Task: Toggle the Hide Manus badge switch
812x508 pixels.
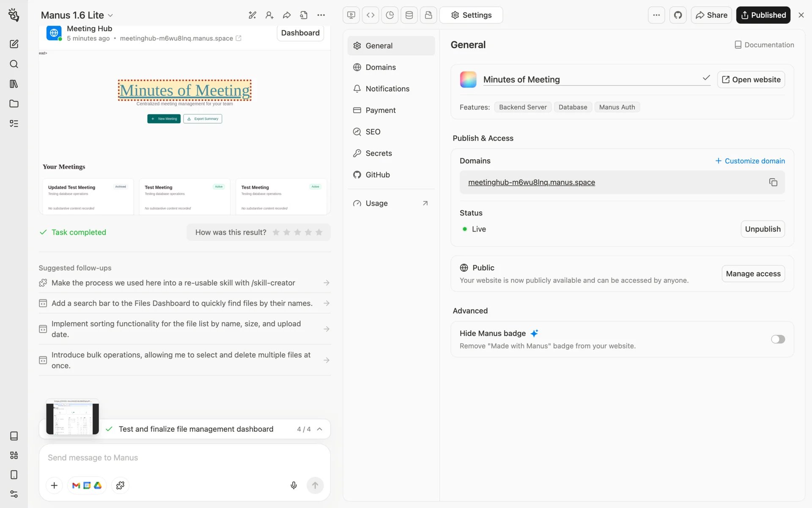Action: (777, 339)
